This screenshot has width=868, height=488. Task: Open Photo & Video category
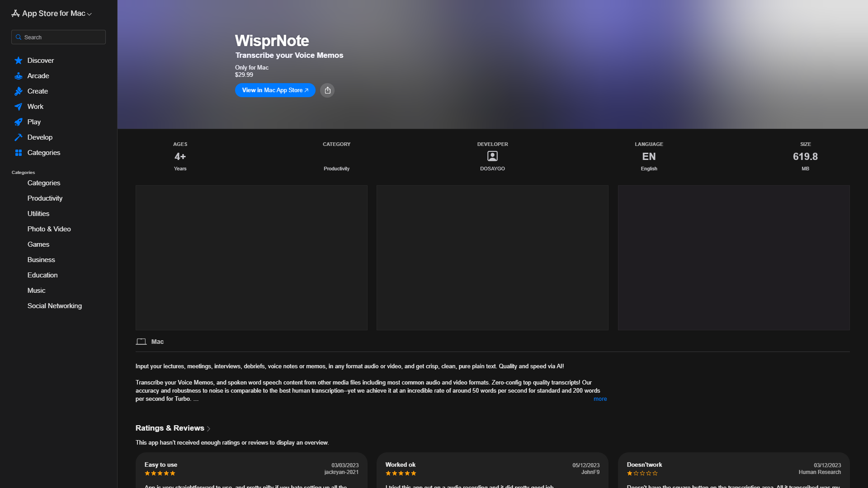(49, 229)
